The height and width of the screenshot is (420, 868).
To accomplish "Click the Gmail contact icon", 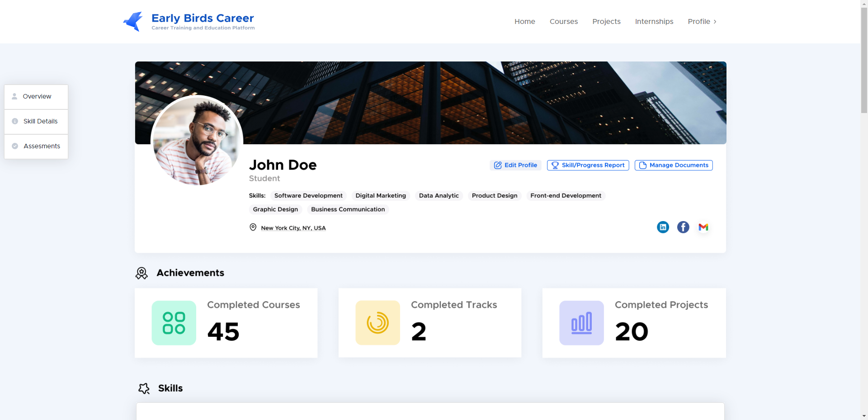I will (x=703, y=227).
